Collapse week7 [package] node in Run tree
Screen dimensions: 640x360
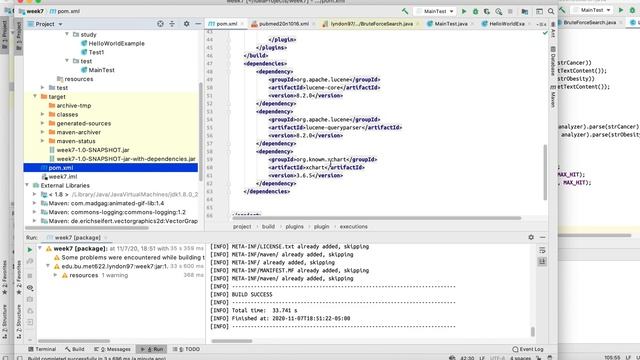click(40, 248)
